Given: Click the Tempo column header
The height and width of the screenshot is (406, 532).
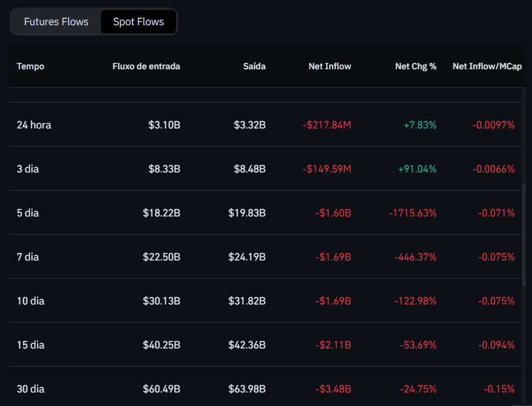Looking at the screenshot, I should 31,66.
